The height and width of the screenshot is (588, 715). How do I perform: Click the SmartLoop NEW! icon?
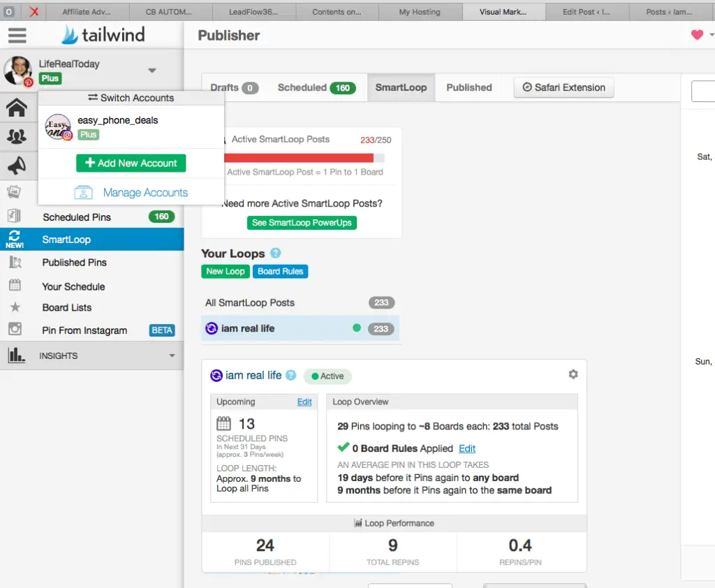coord(15,239)
